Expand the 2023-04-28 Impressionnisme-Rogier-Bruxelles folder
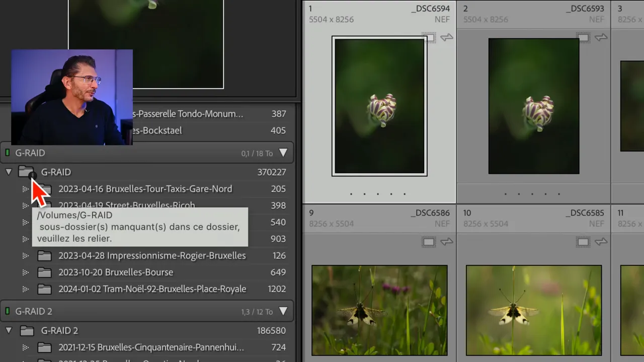 [26, 256]
